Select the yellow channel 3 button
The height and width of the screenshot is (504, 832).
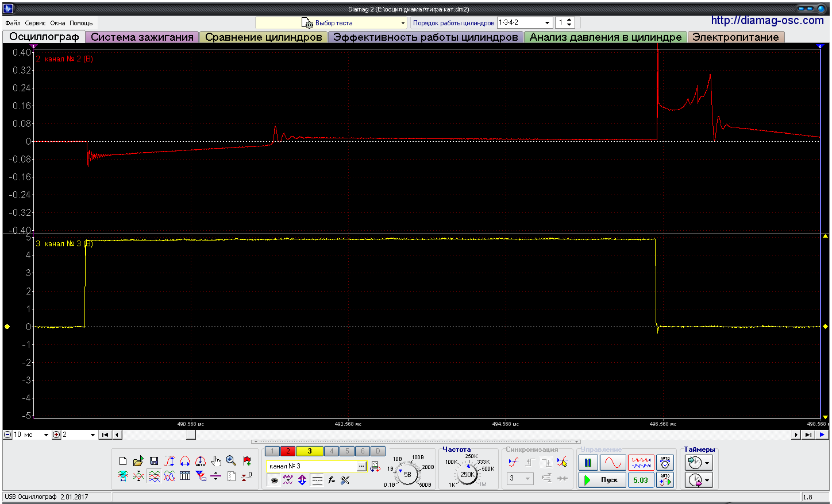pos(309,451)
